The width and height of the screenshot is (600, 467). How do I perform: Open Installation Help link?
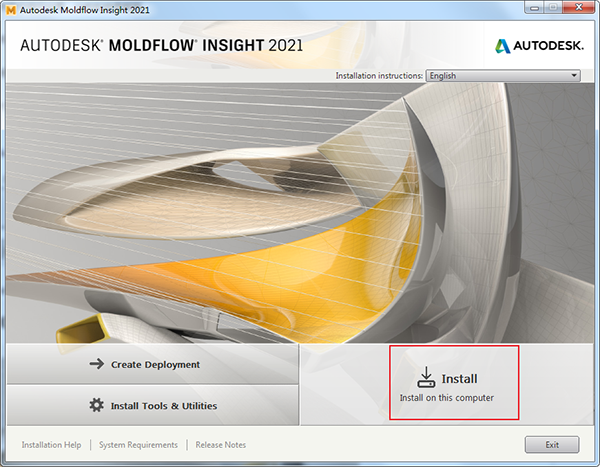coord(51,445)
